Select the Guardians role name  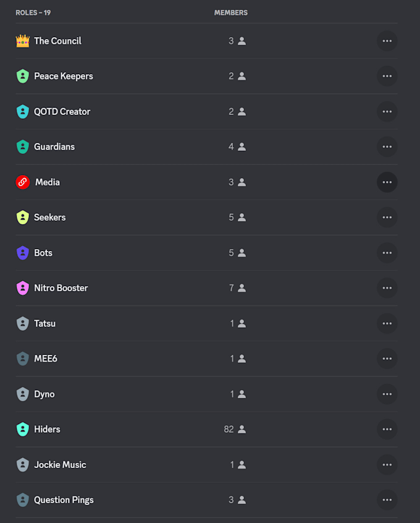(54, 147)
